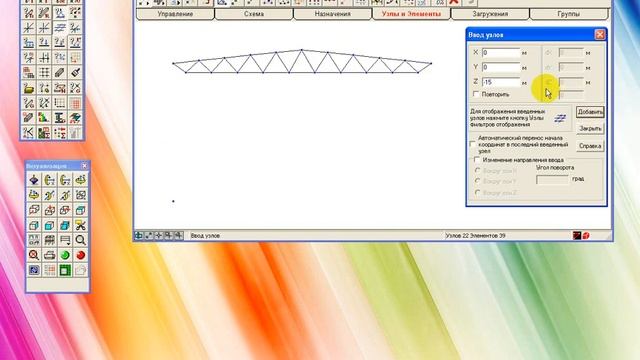Image resolution: width=640 pixels, height=360 pixels.
Task: Click the red sphere icon
Action: pos(80,256)
